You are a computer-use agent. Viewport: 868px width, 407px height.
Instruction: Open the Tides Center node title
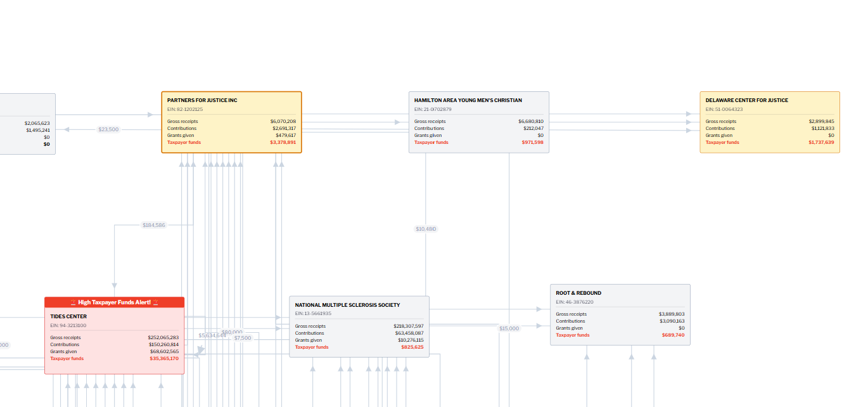click(68, 316)
